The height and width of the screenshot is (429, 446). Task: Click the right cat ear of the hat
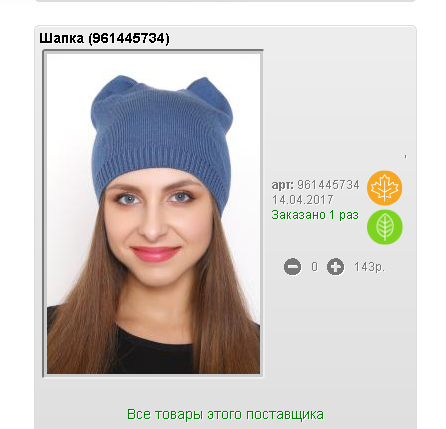[208, 91]
